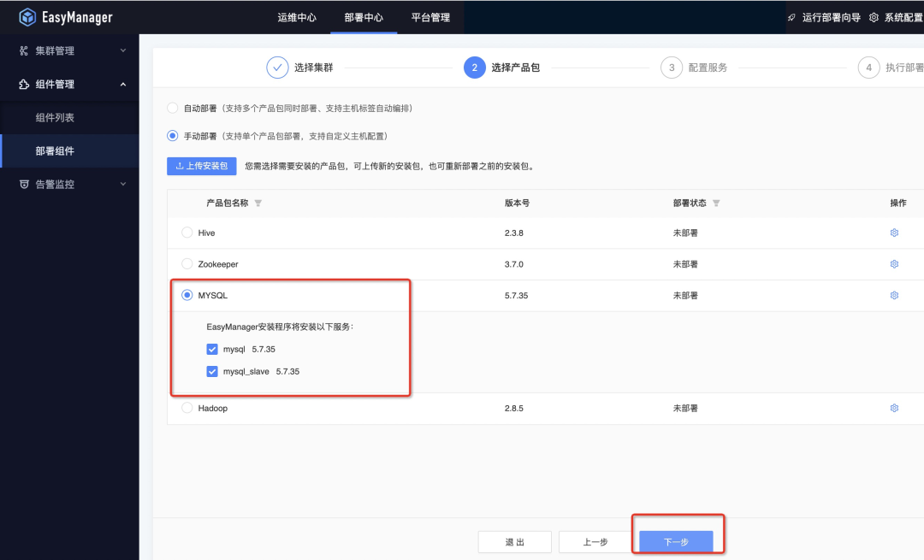
Task: Expand the 告警监控 sidebar chevron
Action: 123,184
